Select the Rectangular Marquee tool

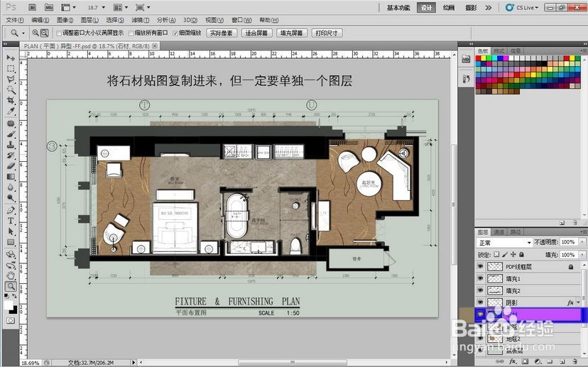[x=11, y=69]
